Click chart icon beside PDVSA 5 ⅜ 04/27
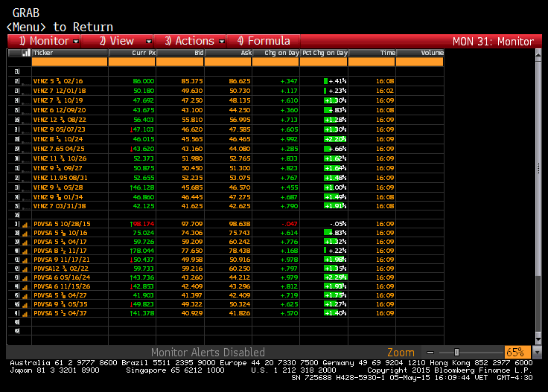Screen dimensions: 548x392 click(x=25, y=296)
